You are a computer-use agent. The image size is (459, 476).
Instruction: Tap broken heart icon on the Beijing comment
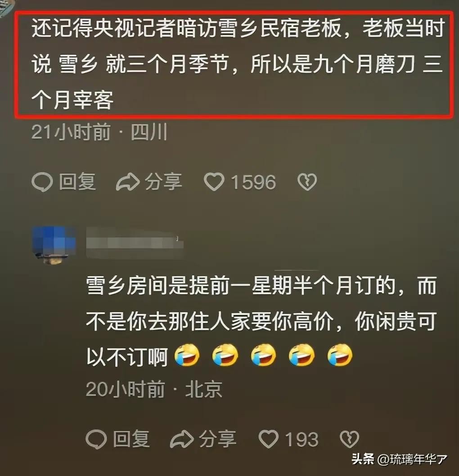click(349, 439)
